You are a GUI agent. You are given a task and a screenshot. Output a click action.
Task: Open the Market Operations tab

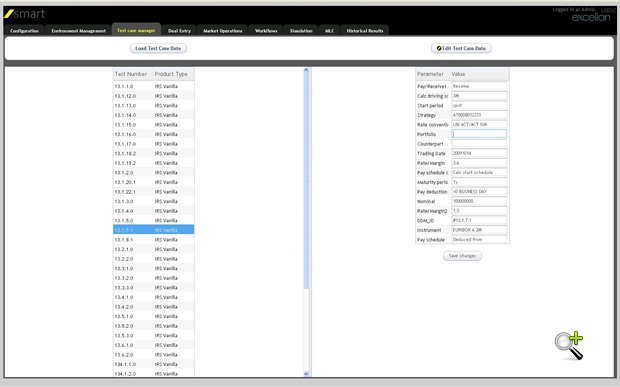coord(223,30)
